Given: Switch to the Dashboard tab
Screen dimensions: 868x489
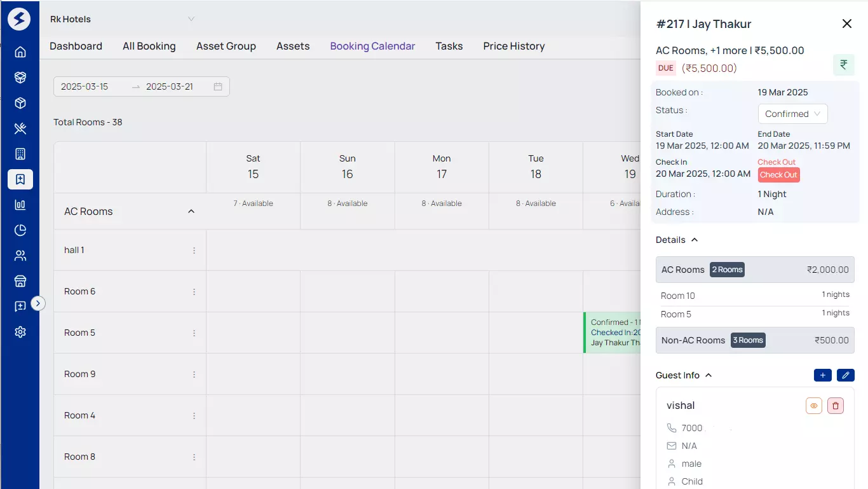Looking at the screenshot, I should point(76,46).
